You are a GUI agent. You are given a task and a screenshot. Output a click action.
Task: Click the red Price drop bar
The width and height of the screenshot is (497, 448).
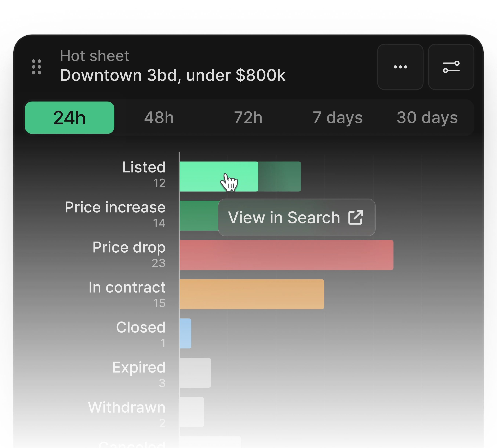[x=286, y=255]
